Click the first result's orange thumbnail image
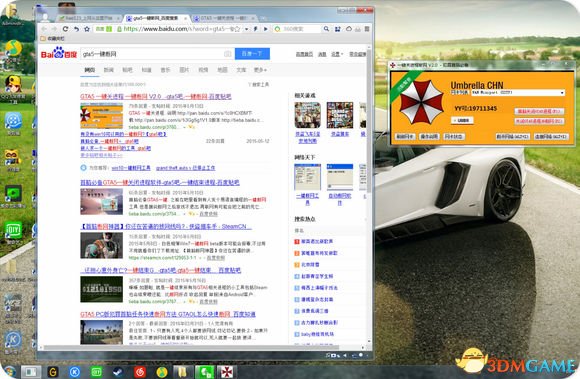This screenshot has height=379, width=580. tap(101, 116)
